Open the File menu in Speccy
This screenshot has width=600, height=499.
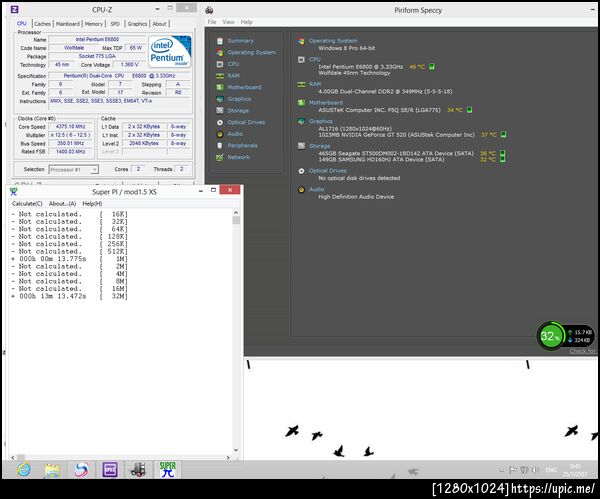(212, 22)
